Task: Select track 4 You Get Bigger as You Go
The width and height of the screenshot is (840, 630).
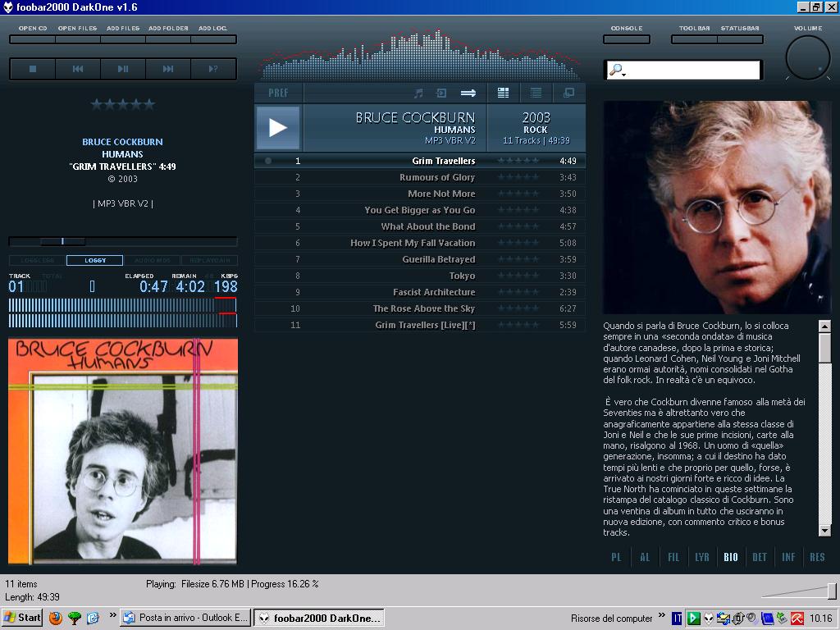Action: [x=420, y=210]
